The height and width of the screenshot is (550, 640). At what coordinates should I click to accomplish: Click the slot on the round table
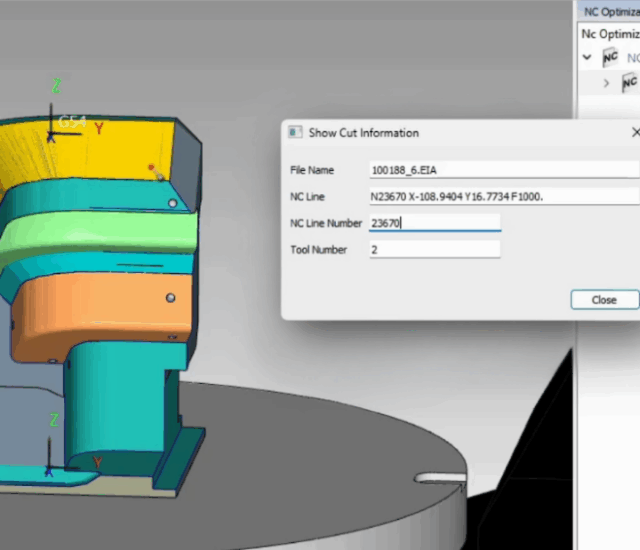[438, 478]
